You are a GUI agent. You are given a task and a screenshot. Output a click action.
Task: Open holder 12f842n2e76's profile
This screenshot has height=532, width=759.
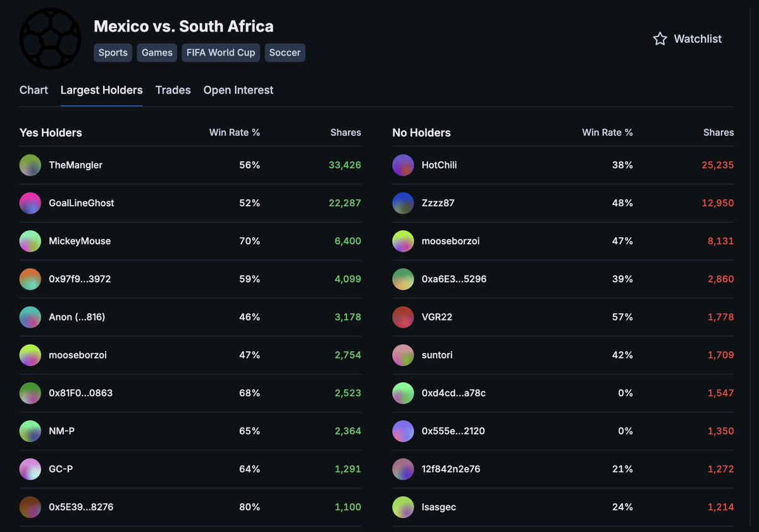450,469
